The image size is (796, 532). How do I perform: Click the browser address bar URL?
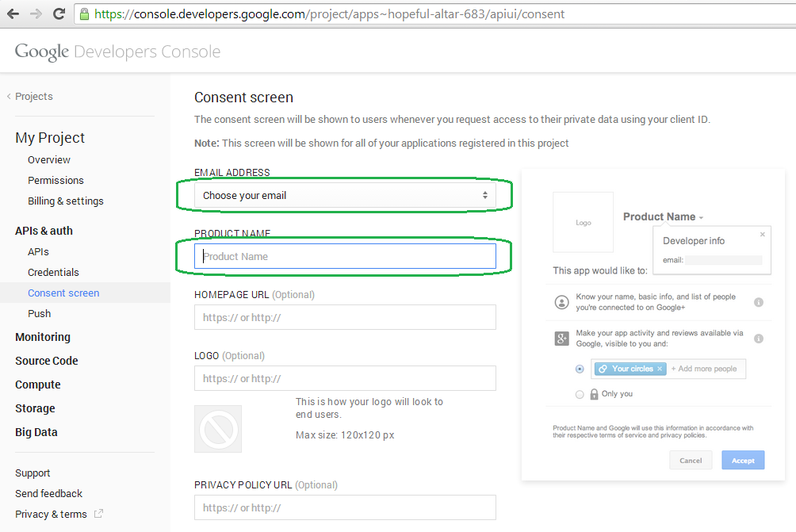click(330, 13)
